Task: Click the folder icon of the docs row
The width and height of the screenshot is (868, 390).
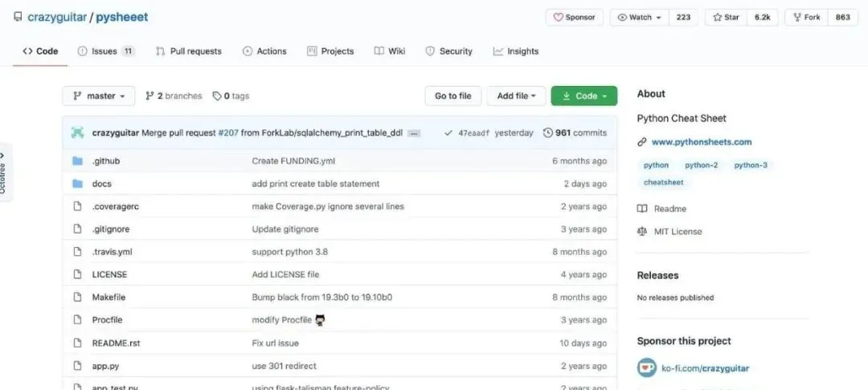Action: (77, 184)
